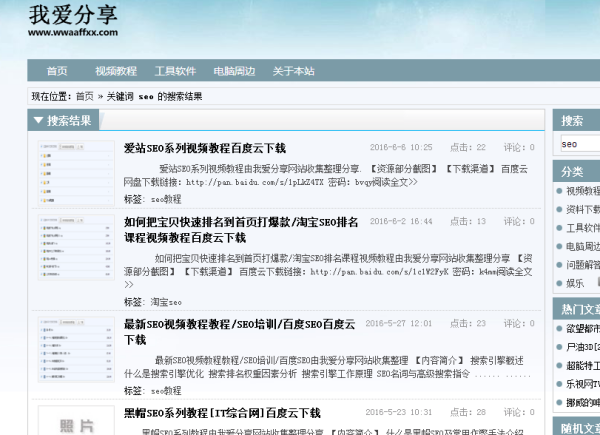Open the 资料下载 sidebar category
Screen dimensions: 600x435
pyautogui.click(x=583, y=210)
